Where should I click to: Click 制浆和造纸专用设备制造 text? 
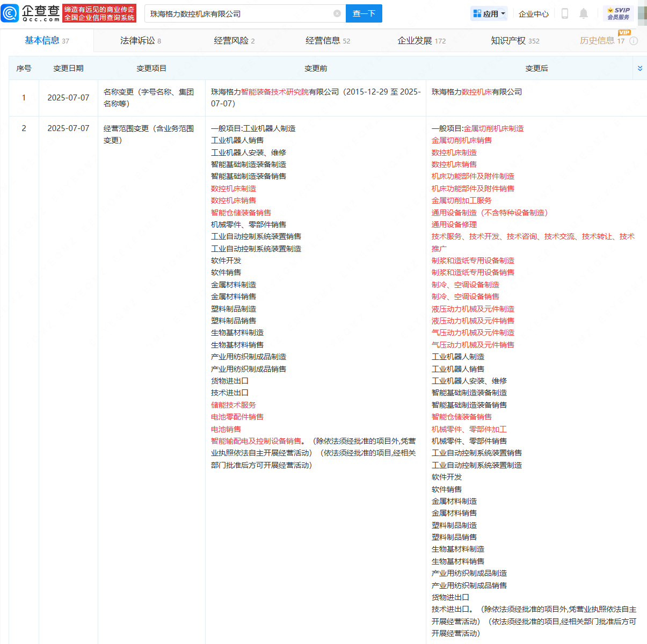tap(473, 261)
